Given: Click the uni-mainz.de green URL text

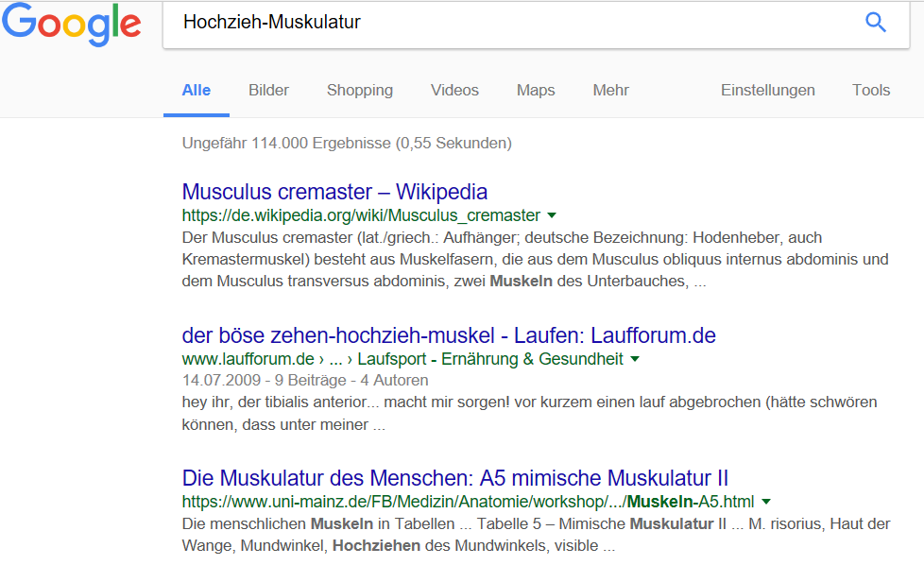Looking at the screenshot, I should click(x=468, y=502).
